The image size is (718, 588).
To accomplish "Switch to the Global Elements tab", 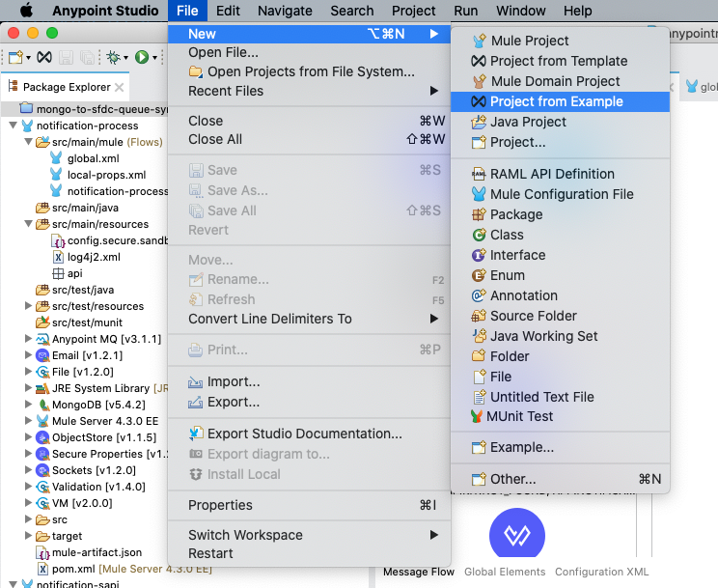I will click(504, 572).
